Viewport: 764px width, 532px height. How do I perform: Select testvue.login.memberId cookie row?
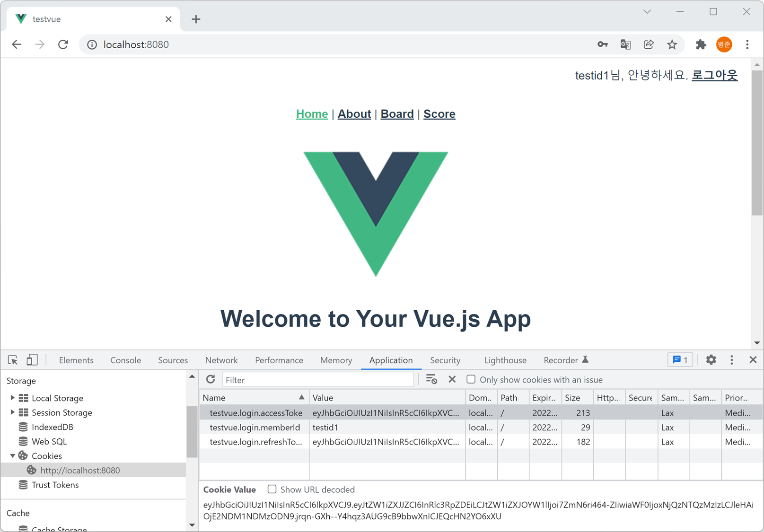(481, 427)
